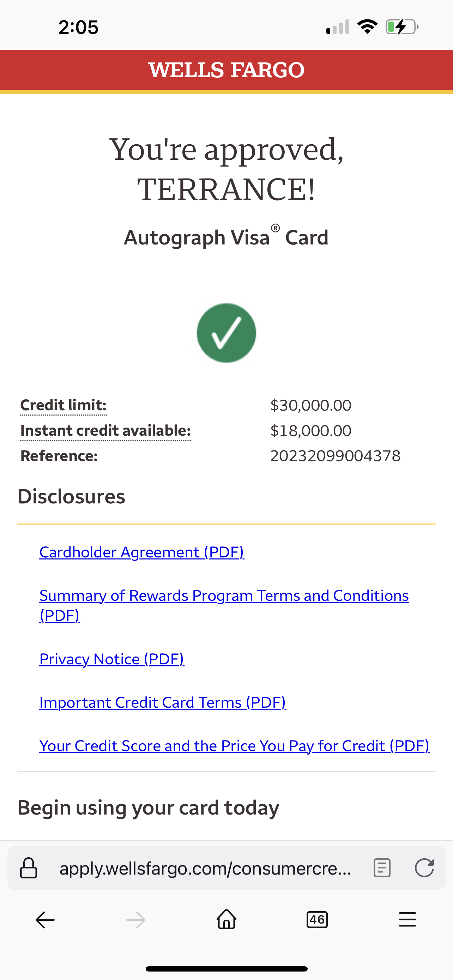This screenshot has height=980, width=453.
Task: Tap the Wells Fargo header logo
Action: click(x=226, y=70)
